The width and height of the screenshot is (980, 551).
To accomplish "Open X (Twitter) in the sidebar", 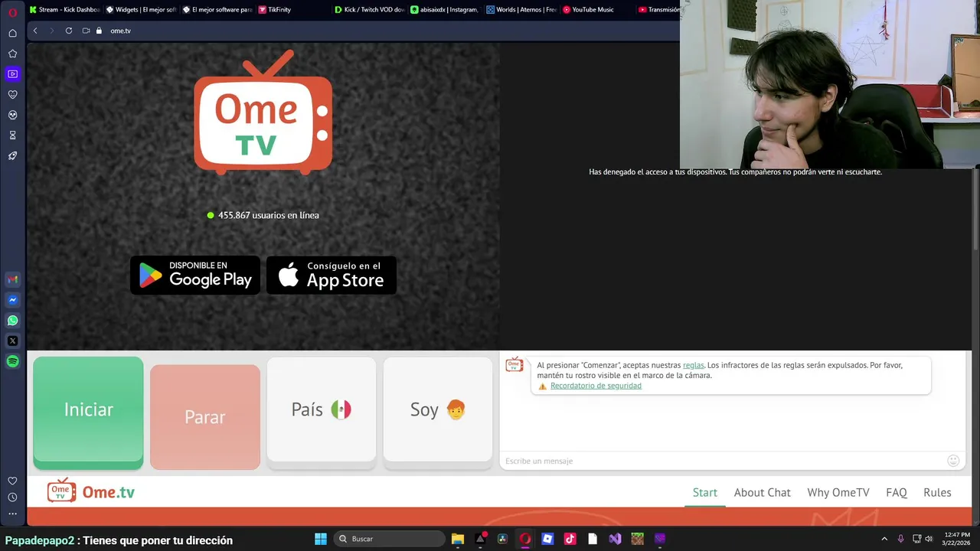I will 12,341.
